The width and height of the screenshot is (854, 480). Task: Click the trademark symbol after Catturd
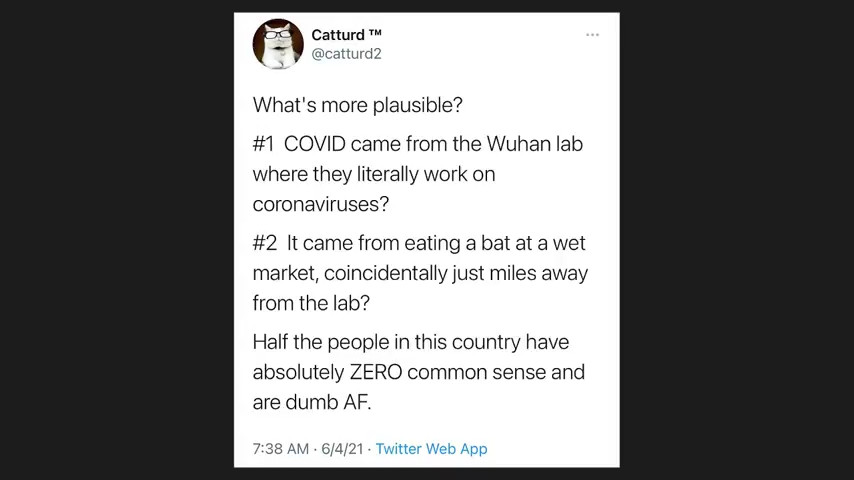tap(375, 35)
